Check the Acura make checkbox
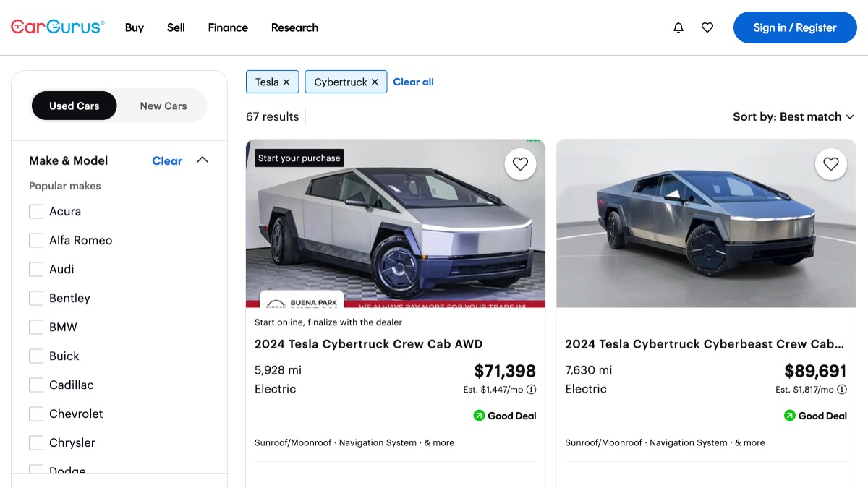 click(36, 211)
